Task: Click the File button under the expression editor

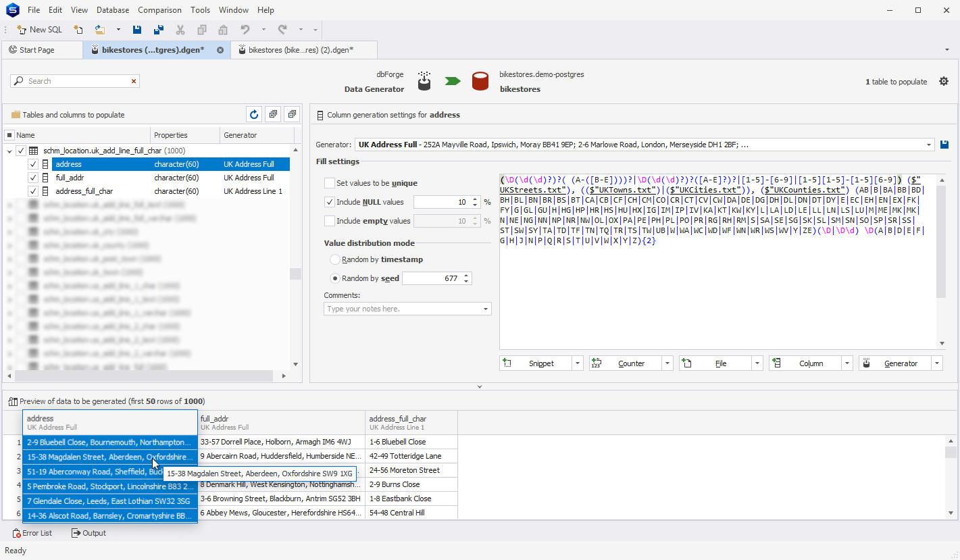Action: [x=715, y=363]
